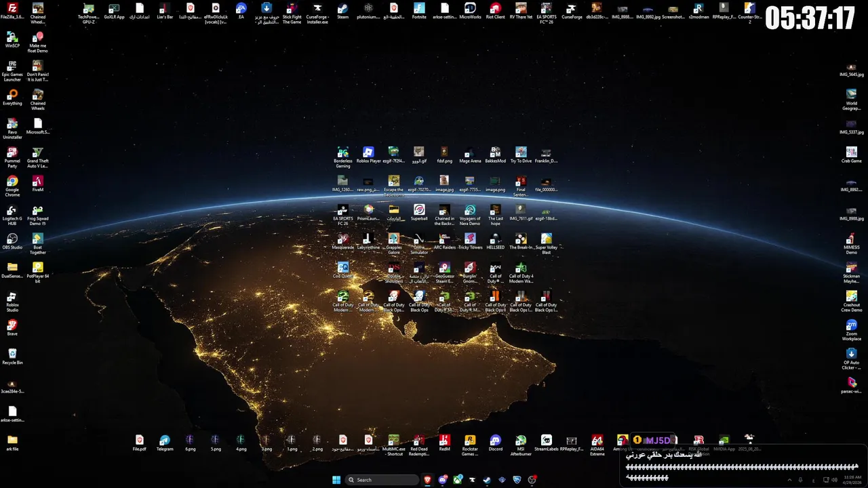Open the TechPowerUp GPU-Z shortcut
Screen dimensions: 868x488
coord(88,14)
